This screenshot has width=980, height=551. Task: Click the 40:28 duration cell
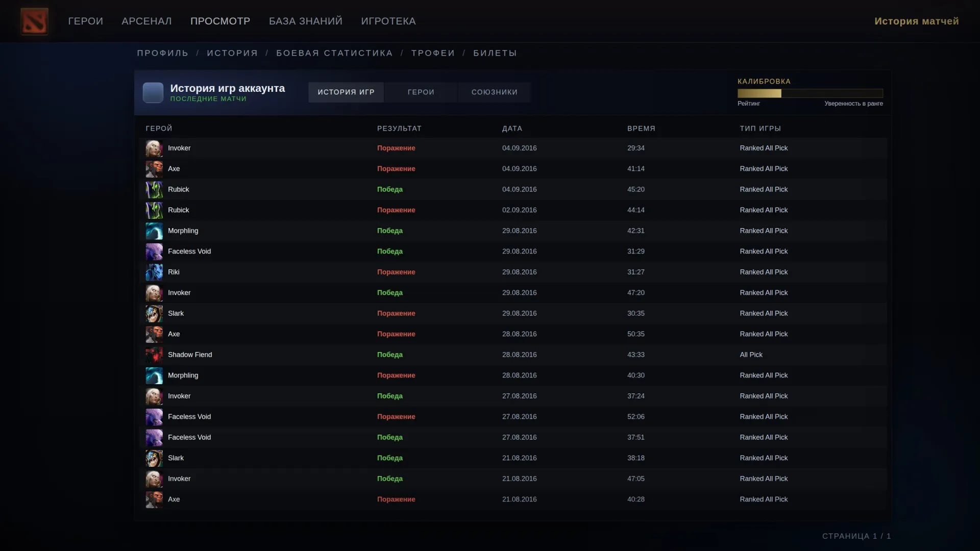coord(636,499)
